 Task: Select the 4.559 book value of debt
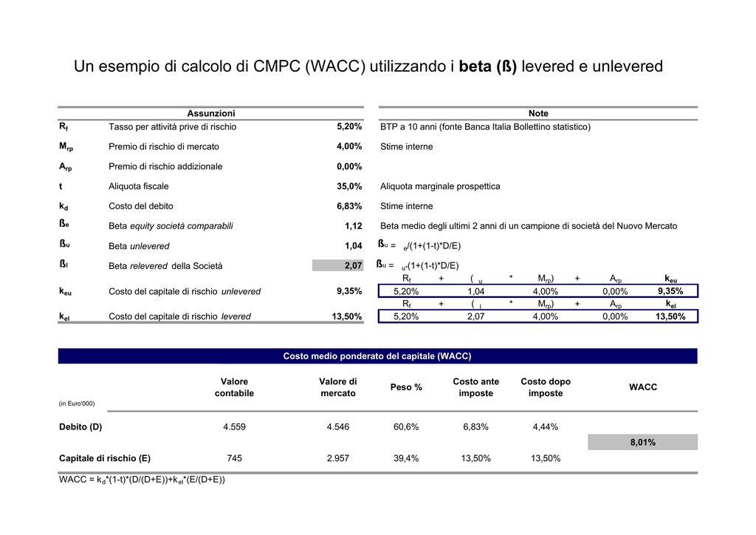pyautogui.click(x=234, y=427)
